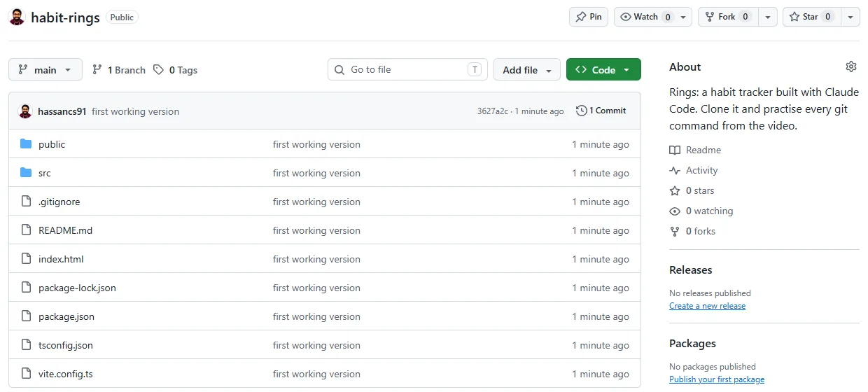Viewport: 868px width, 392px height.
Task: Click the src folder icon
Action: pyautogui.click(x=26, y=173)
